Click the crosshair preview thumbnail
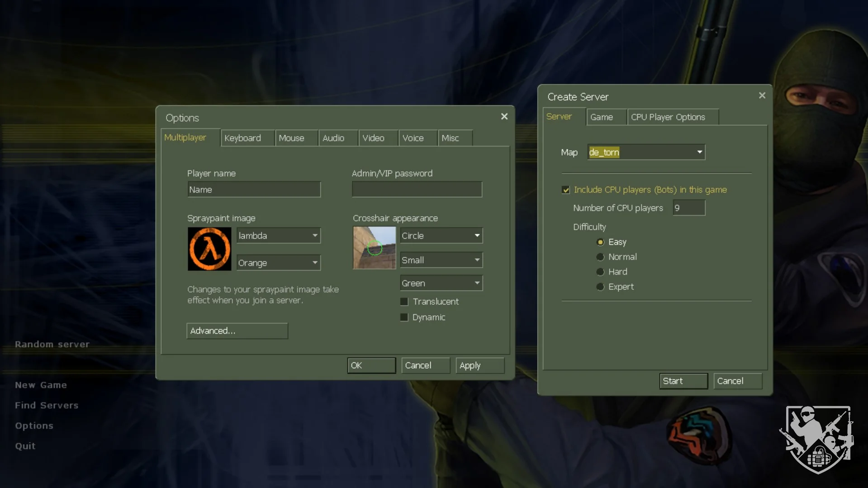This screenshot has width=868, height=488. [374, 248]
